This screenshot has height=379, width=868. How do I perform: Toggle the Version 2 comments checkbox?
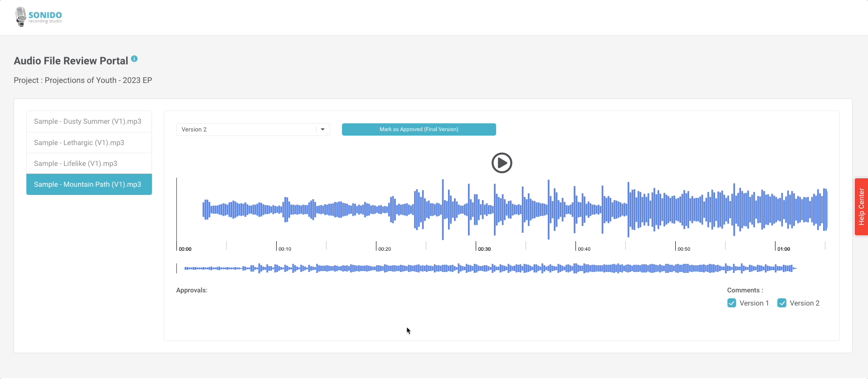point(782,303)
